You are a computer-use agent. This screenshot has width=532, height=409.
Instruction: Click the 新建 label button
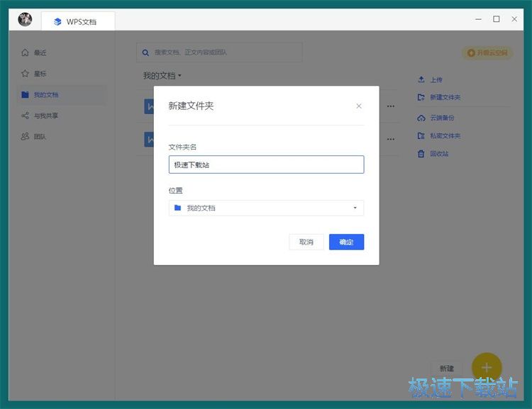(x=446, y=369)
